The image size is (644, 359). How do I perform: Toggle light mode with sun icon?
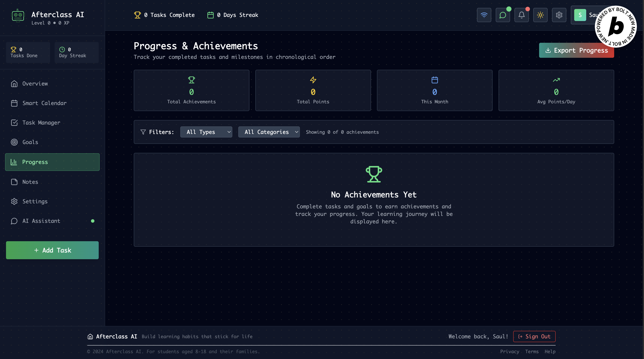click(540, 15)
